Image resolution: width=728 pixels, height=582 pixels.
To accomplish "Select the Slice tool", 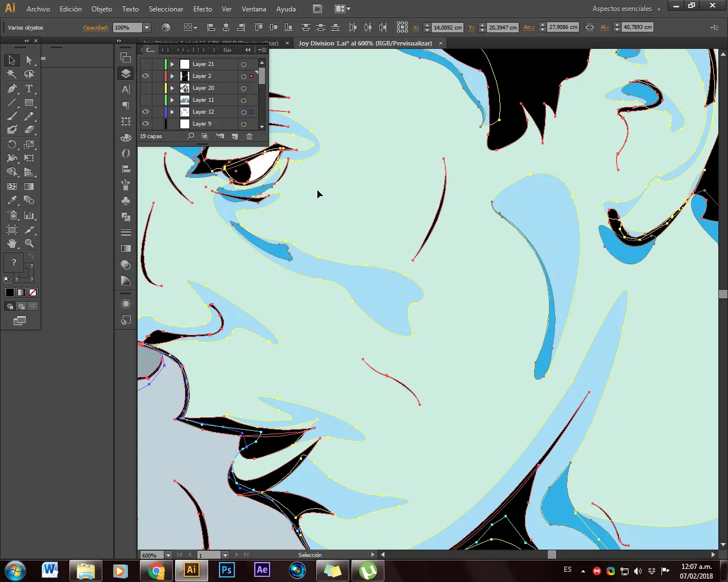I will (30, 230).
